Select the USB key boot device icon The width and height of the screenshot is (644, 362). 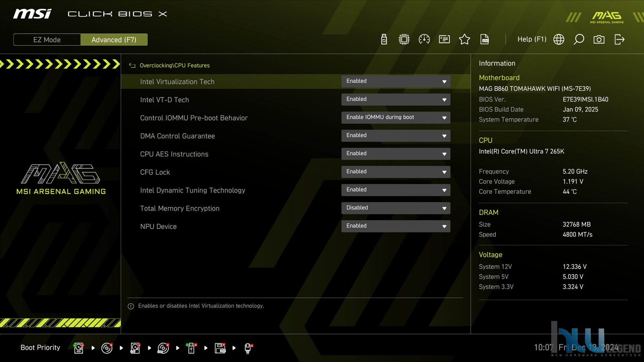coord(191,348)
